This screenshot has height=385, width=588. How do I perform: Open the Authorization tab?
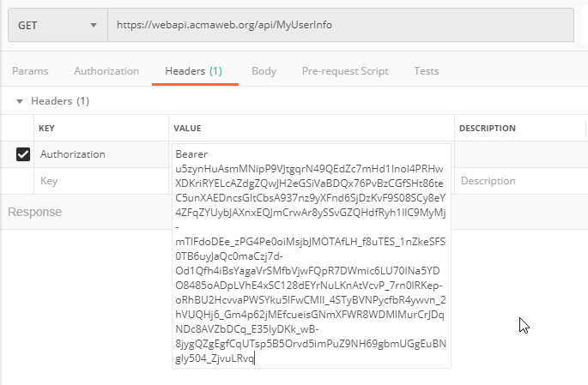[x=106, y=71]
